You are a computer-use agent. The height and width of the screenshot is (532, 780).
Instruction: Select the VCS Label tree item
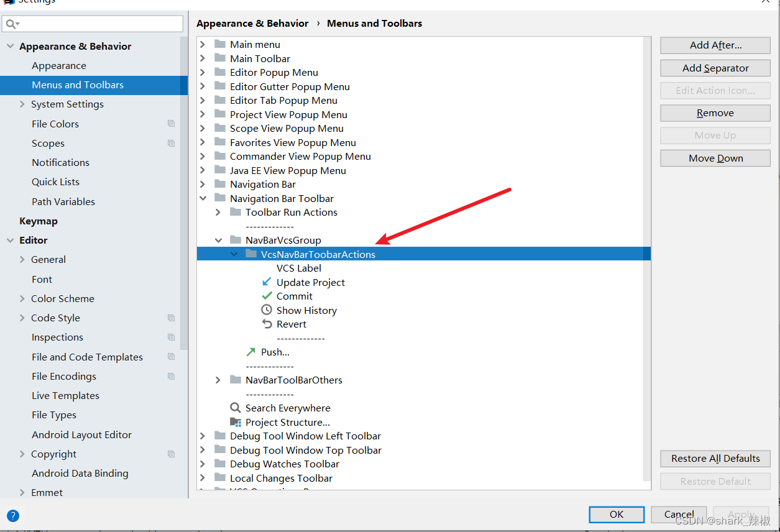299,268
